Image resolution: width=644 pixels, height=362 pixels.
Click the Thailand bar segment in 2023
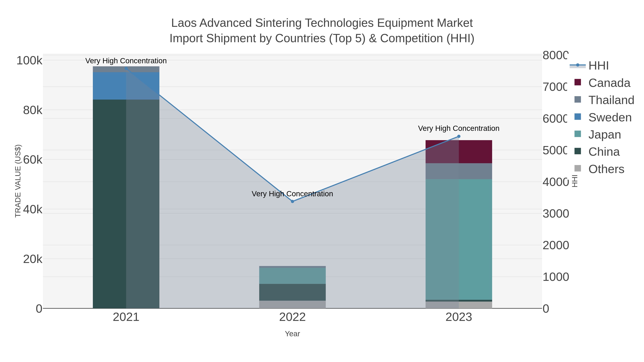coord(459,171)
